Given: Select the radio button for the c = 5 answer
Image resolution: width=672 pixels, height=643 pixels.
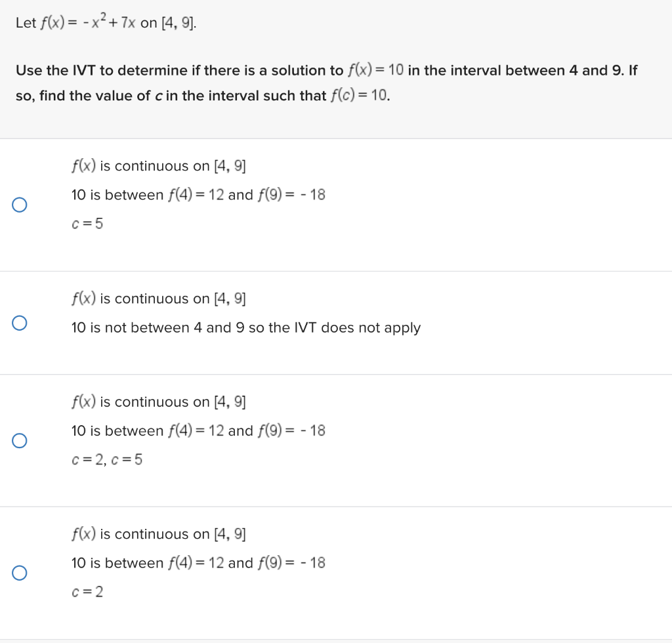Looking at the screenshot, I should tap(20, 205).
